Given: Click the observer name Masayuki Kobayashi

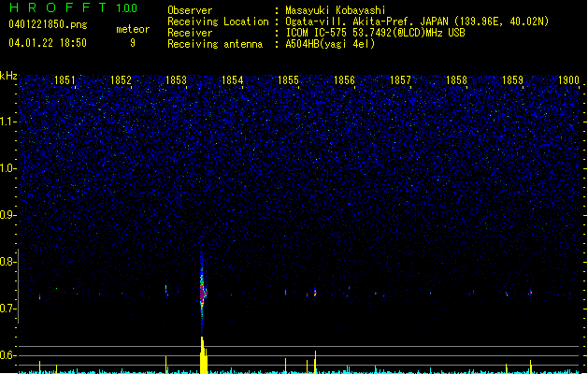Looking at the screenshot, I should point(336,10).
